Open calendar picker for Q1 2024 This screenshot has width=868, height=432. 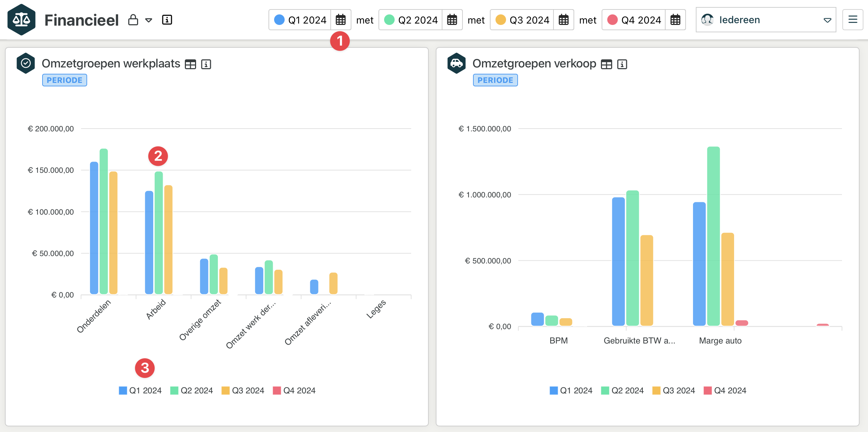point(340,20)
